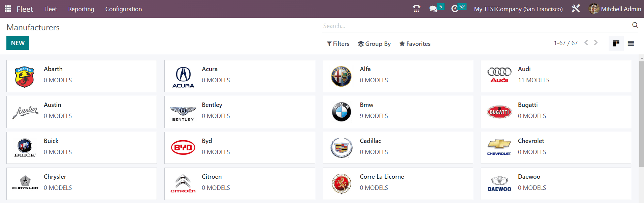Open the Austin manufacturer name
644x203 pixels.
53,105
